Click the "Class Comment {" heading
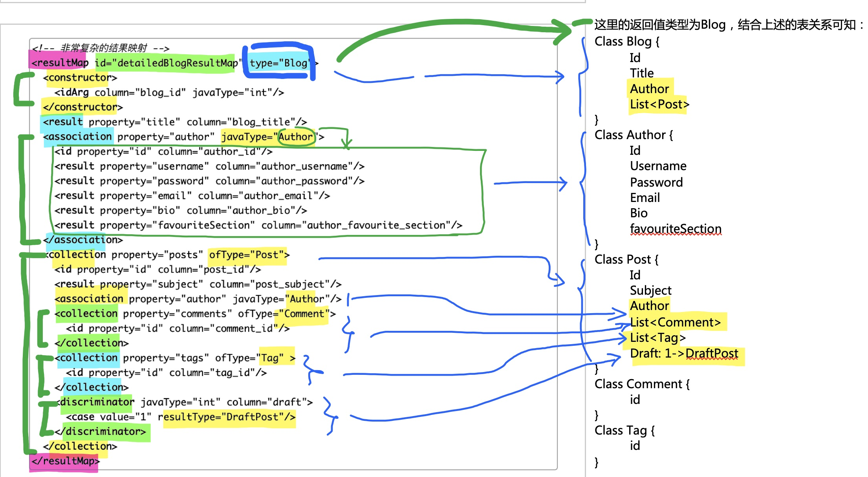 [x=641, y=384]
